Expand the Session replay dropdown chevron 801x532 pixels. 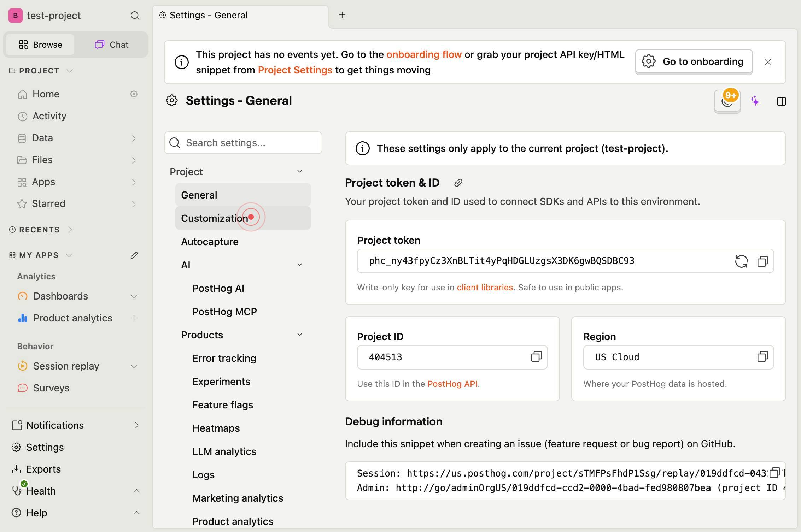coord(134,366)
